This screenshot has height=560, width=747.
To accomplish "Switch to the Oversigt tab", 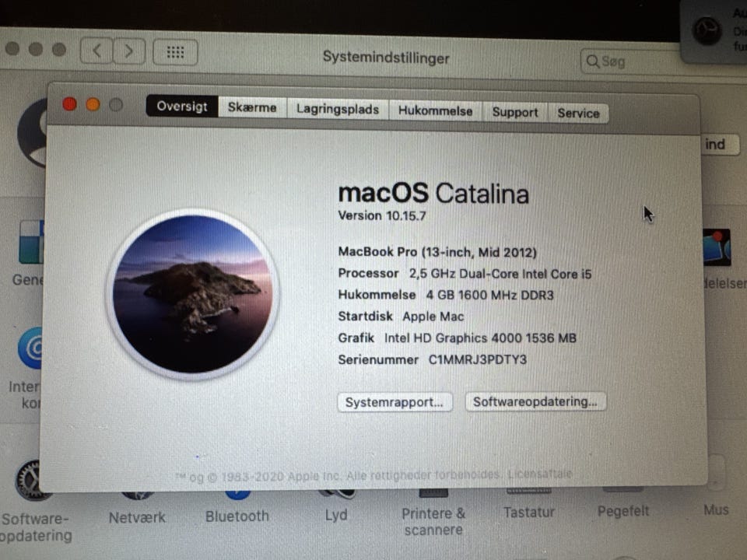I will pyautogui.click(x=182, y=107).
